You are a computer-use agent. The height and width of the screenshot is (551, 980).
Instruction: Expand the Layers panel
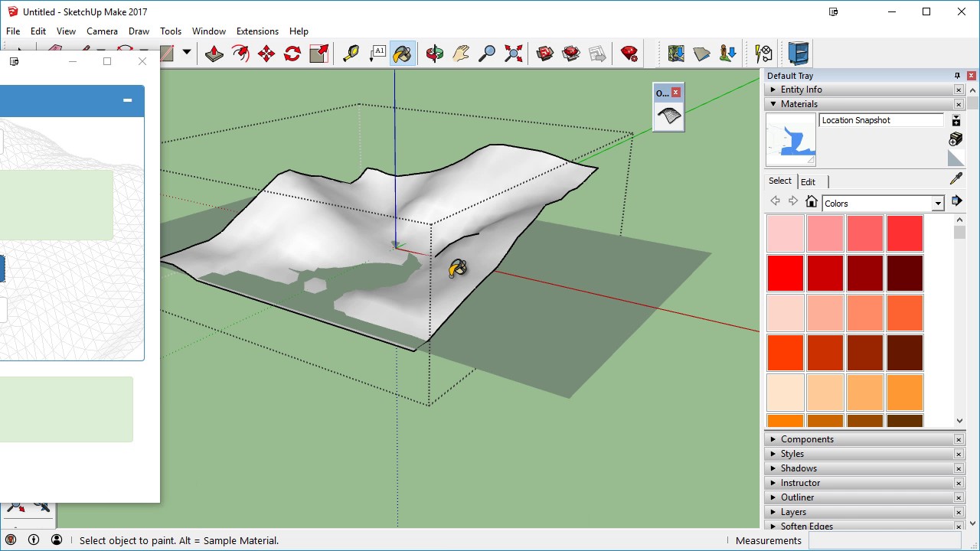pyautogui.click(x=861, y=512)
